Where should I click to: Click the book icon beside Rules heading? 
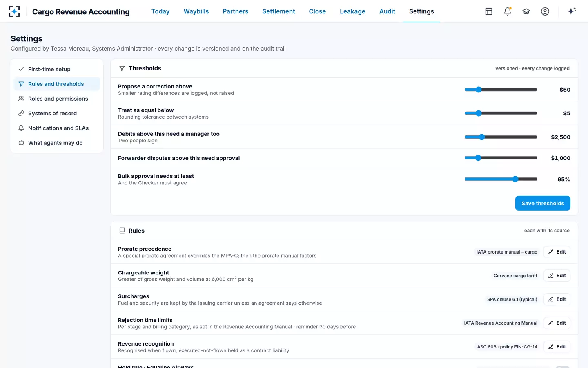122,231
